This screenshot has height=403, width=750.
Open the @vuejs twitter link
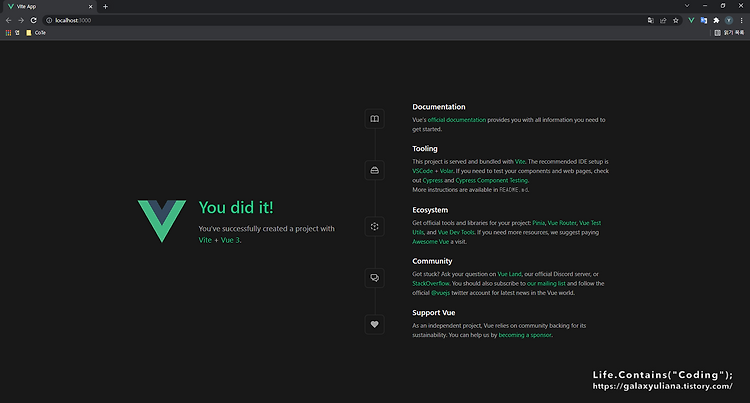tap(441, 293)
